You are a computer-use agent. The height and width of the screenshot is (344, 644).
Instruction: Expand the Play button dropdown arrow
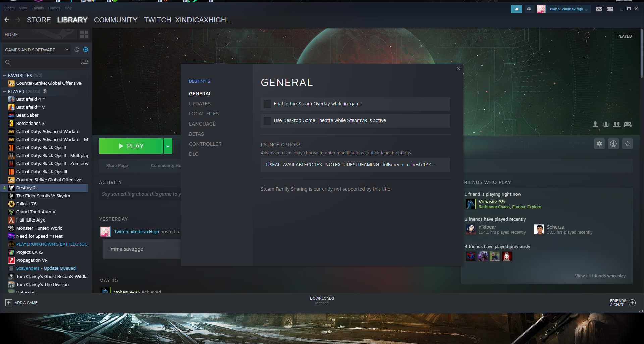coord(168,146)
